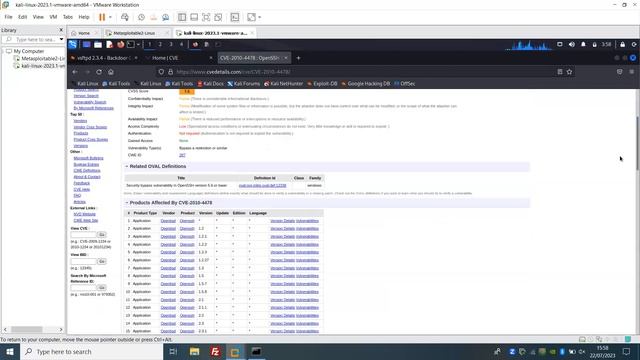Switch to the vsftpd 2.3.4 Backdoor tab
The width and height of the screenshot is (640, 360).
[104, 58]
